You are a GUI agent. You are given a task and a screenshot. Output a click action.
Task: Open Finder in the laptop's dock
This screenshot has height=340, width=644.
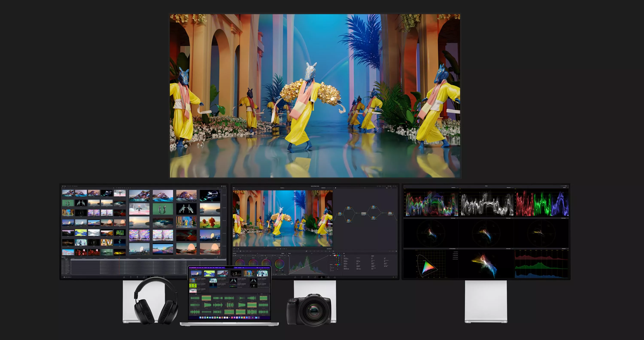pyautogui.click(x=200, y=317)
